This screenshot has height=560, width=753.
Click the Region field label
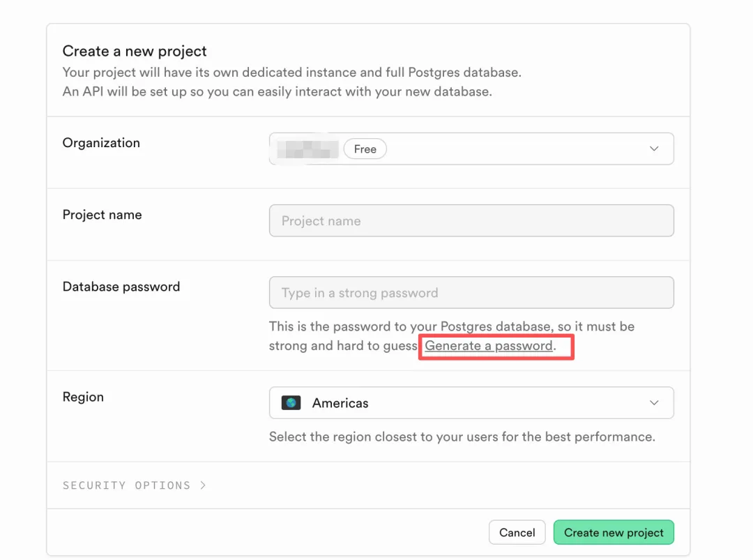click(x=83, y=397)
